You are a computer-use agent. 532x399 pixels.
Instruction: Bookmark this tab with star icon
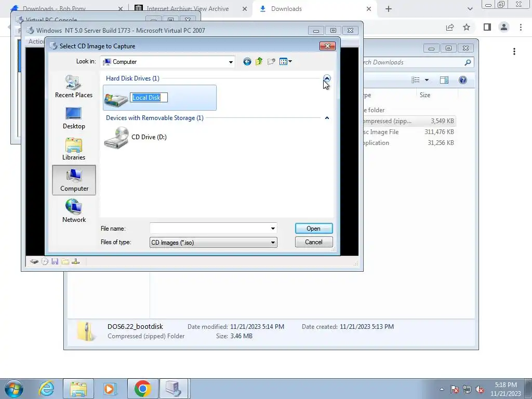coord(467,27)
